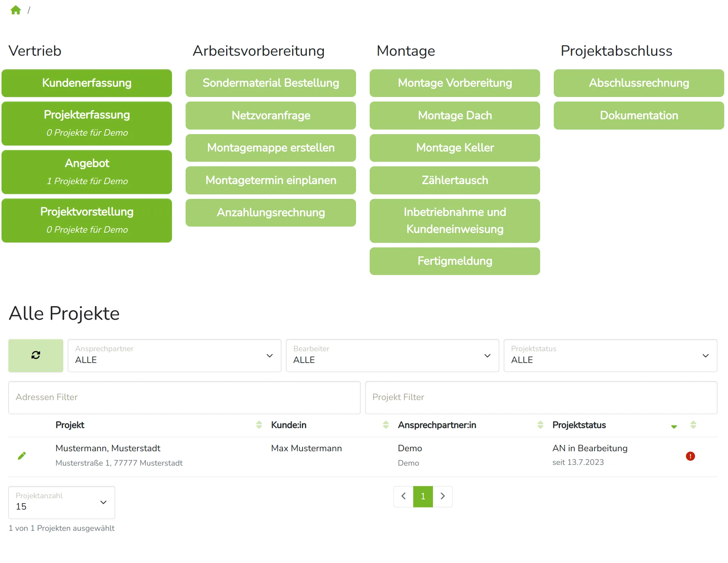The height and width of the screenshot is (563, 728).
Task: Select Montagetermin einplanen
Action: click(271, 180)
